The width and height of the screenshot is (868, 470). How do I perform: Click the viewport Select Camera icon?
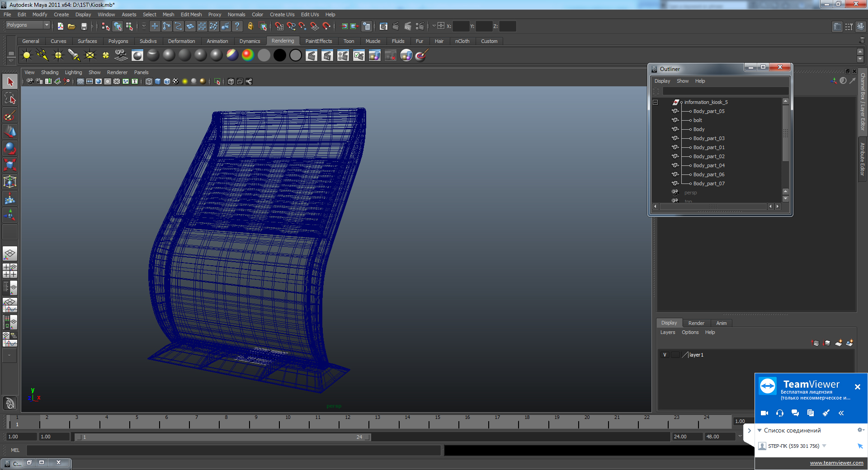point(30,81)
